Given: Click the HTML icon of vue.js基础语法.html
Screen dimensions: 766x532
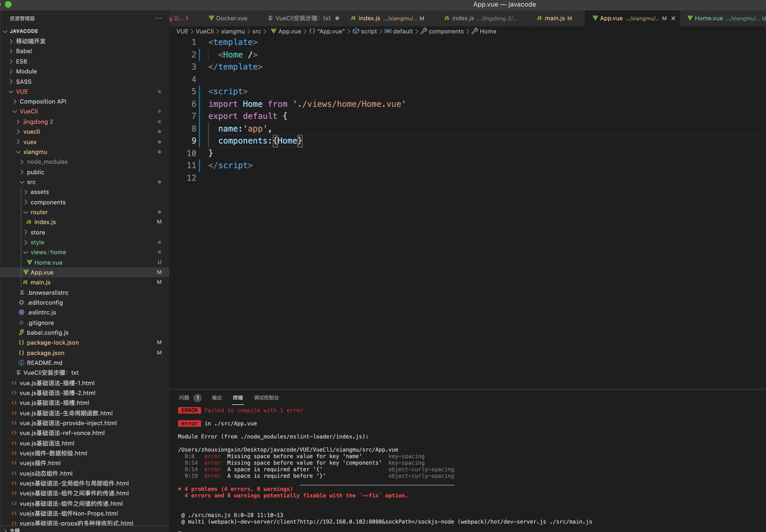Looking at the screenshot, I should coord(14,443).
